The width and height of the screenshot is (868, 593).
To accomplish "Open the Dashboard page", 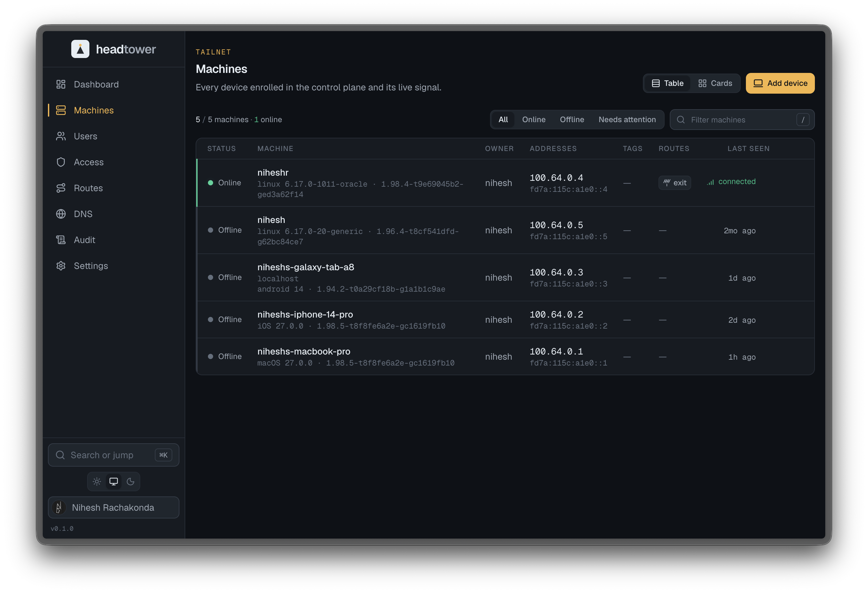I will click(x=114, y=85).
